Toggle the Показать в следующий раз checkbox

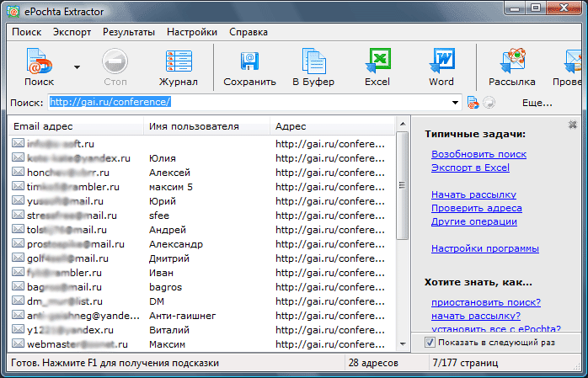click(x=430, y=342)
